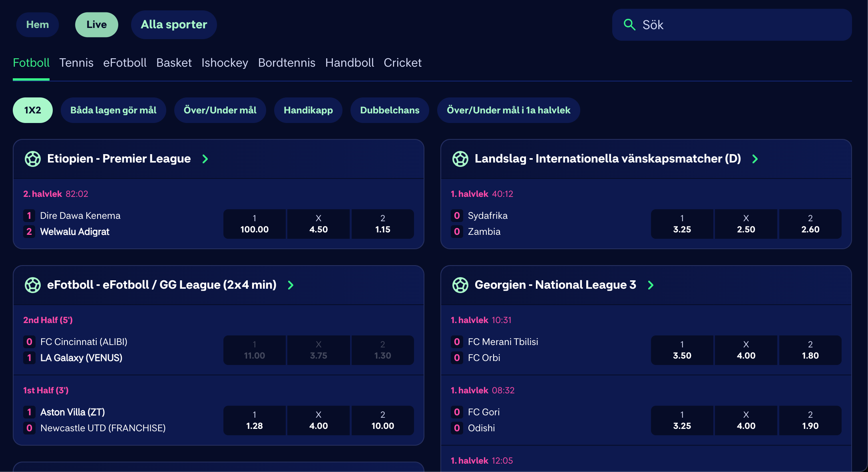The width and height of the screenshot is (868, 472).
Task: Click the search magnifier icon
Action: pyautogui.click(x=629, y=25)
